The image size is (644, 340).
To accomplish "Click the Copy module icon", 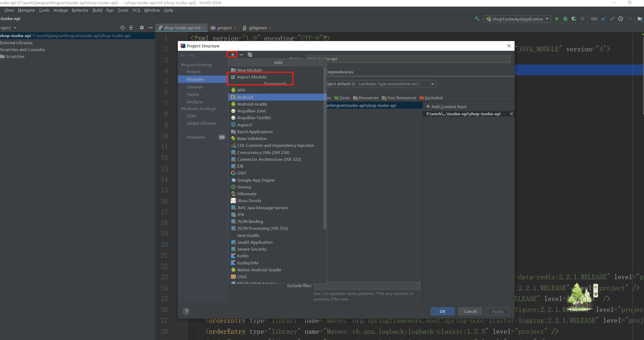I will tap(250, 55).
